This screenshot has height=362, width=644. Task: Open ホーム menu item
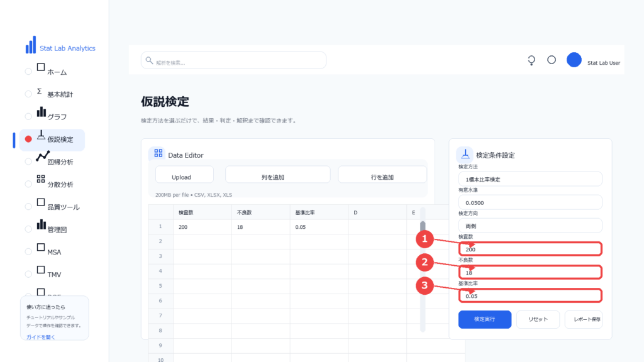point(57,72)
